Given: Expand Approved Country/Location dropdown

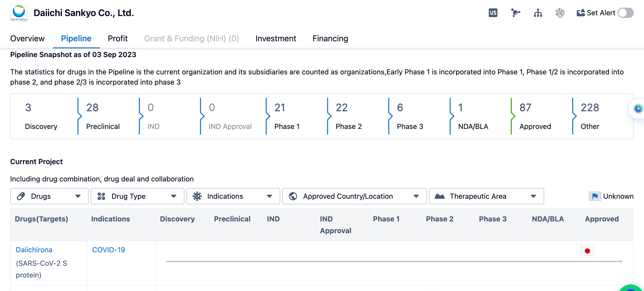Looking at the screenshot, I should coord(354,196).
